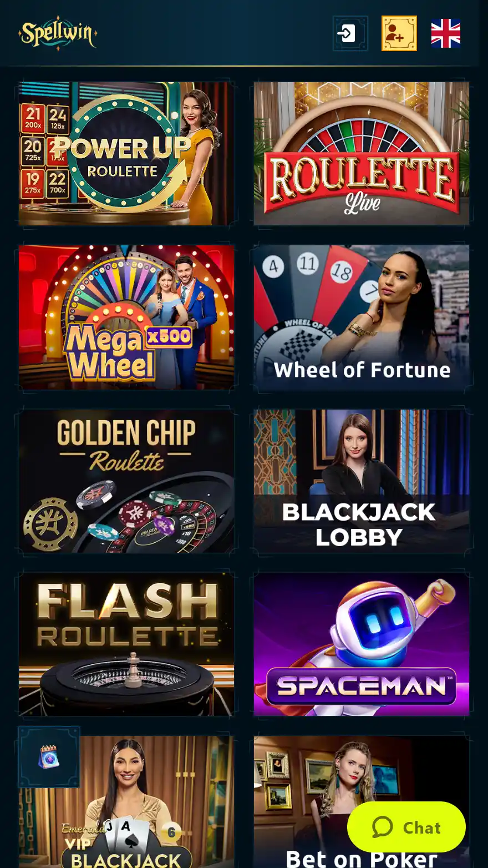Click the login door icon
The height and width of the screenshot is (868, 488).
tap(350, 33)
